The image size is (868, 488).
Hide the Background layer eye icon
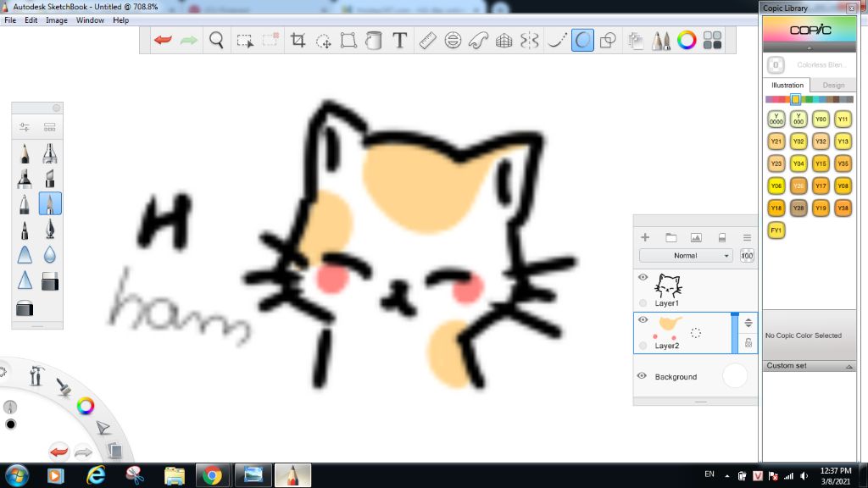pos(643,375)
